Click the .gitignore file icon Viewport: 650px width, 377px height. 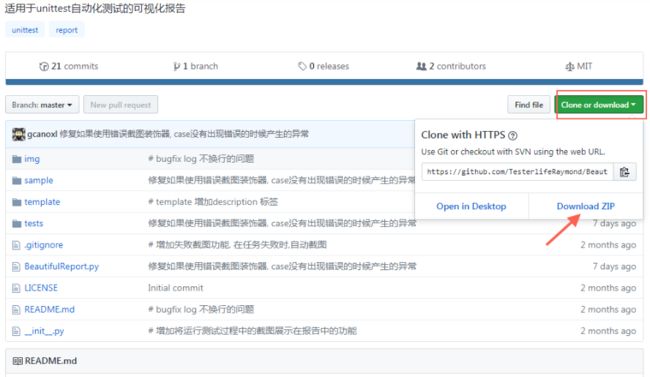(x=16, y=246)
